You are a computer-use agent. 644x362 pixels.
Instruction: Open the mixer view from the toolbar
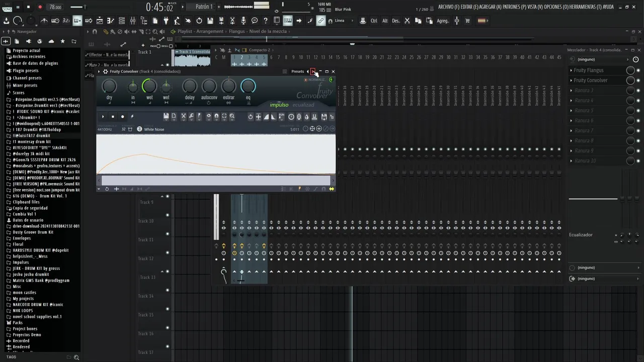[x=132, y=21]
